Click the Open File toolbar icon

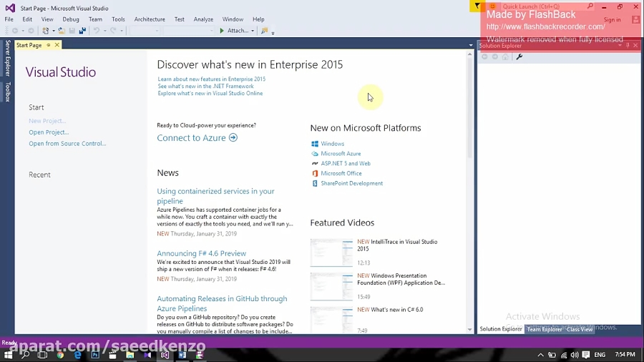click(x=62, y=31)
